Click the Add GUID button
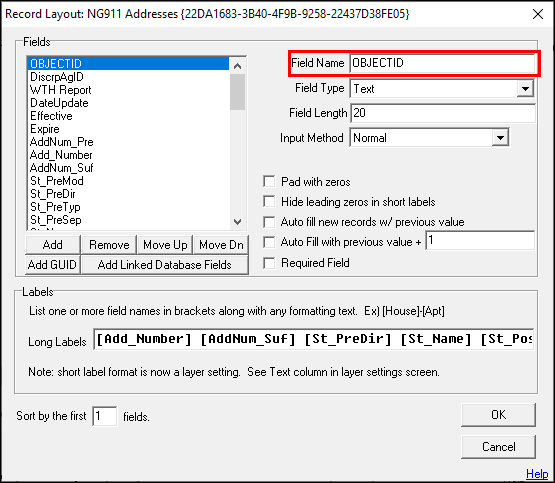This screenshot has height=483, width=555. point(53,265)
